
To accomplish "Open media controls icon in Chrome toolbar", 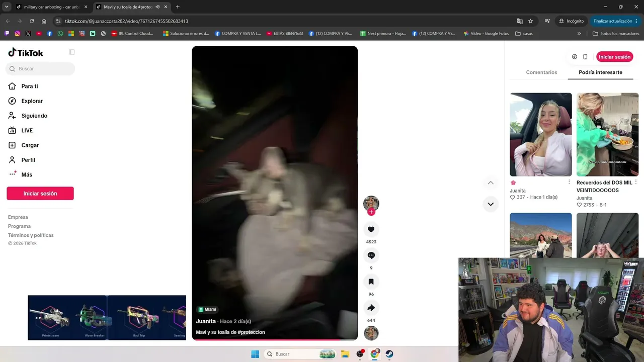I will tap(547, 21).
